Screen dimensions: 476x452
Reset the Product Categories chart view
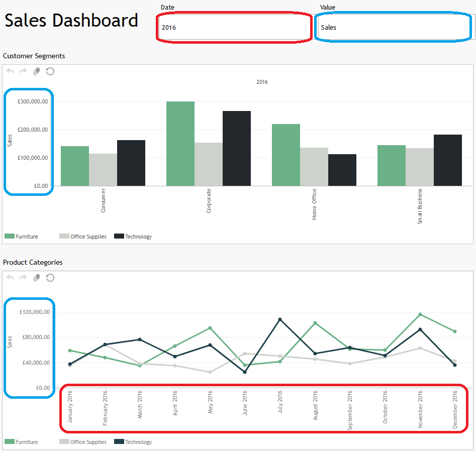pyautogui.click(x=49, y=278)
